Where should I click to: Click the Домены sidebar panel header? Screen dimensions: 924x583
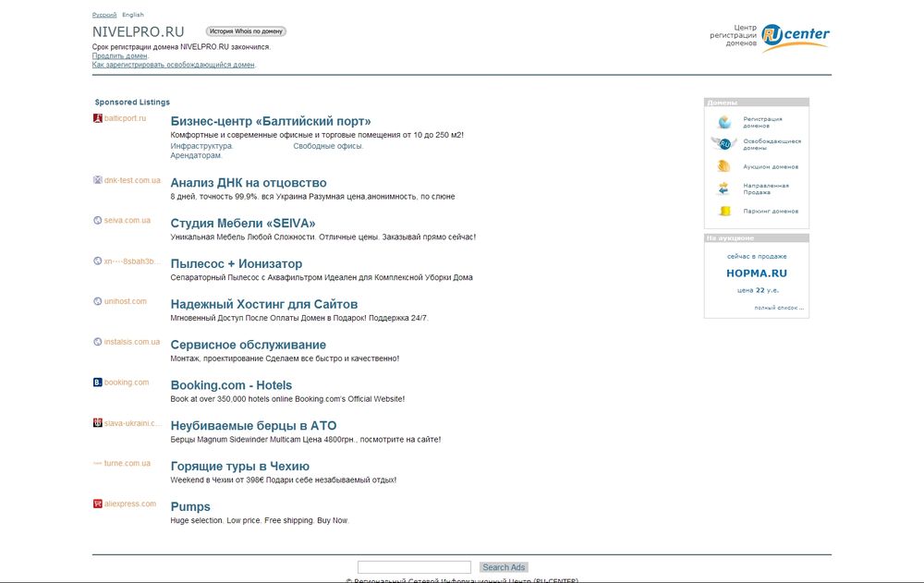click(757, 103)
